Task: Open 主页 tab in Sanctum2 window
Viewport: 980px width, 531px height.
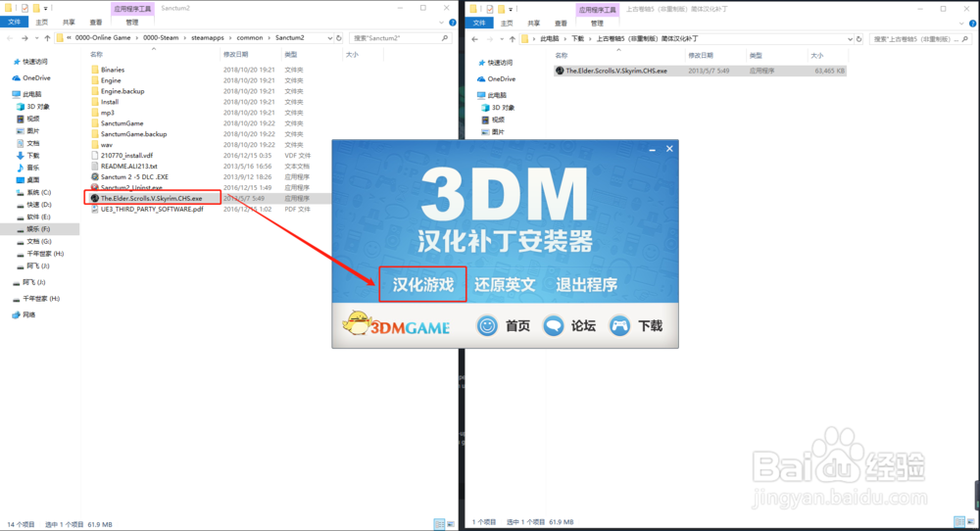Action: click(x=42, y=22)
